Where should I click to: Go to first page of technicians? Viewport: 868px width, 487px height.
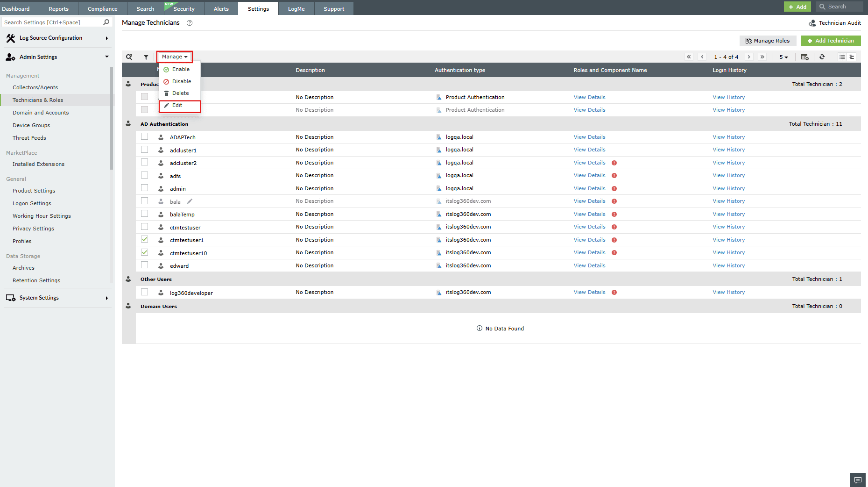pos(689,57)
